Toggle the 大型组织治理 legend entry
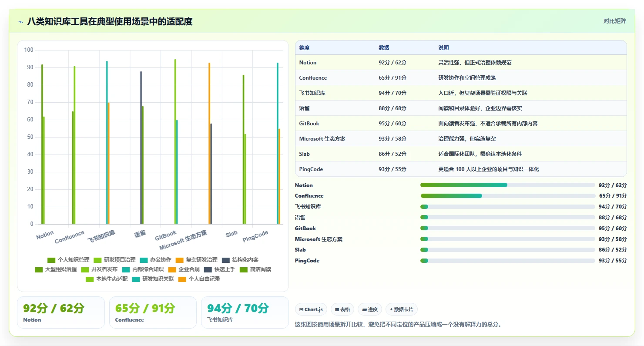Image resolution: width=644 pixels, height=346 pixels. click(56, 269)
